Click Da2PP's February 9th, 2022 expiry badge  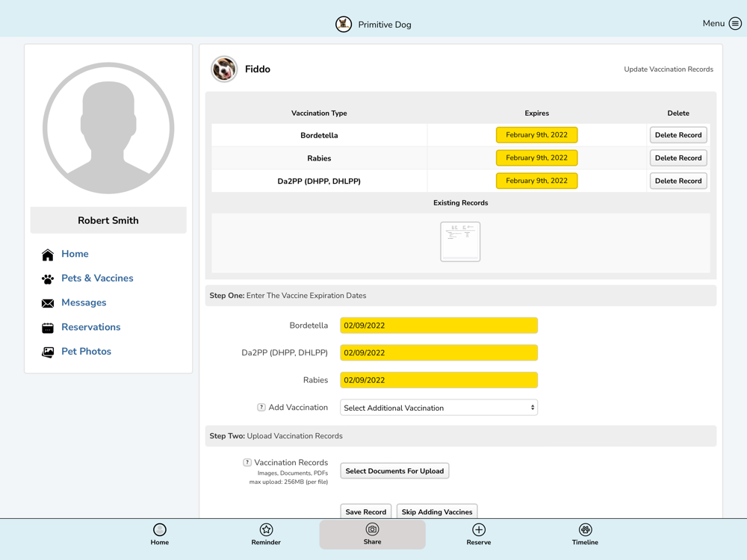(x=536, y=181)
